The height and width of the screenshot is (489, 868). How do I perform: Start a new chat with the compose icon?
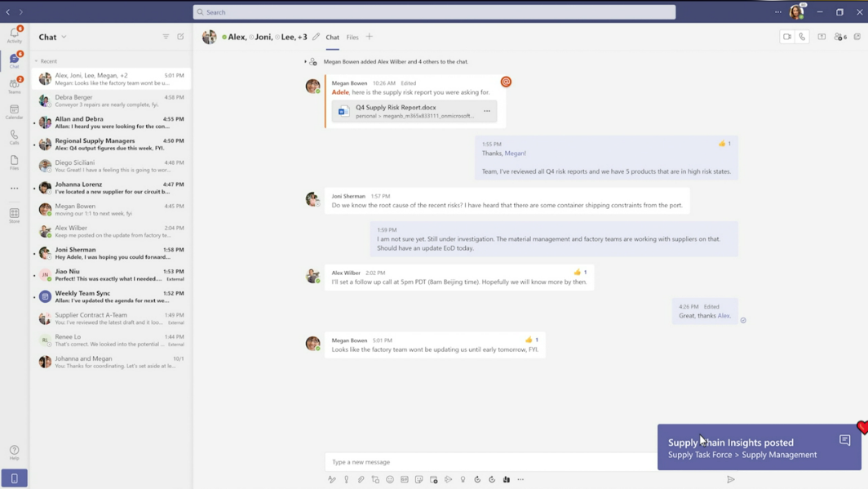(180, 37)
